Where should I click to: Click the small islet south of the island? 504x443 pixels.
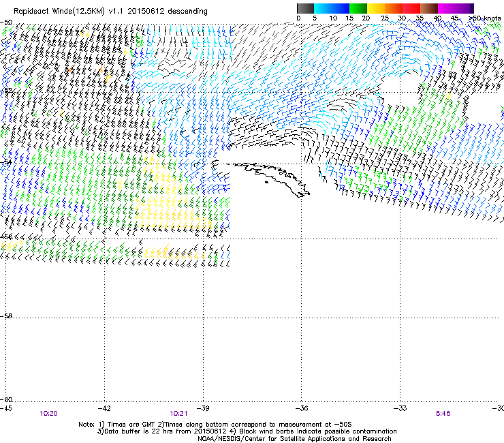266,183
